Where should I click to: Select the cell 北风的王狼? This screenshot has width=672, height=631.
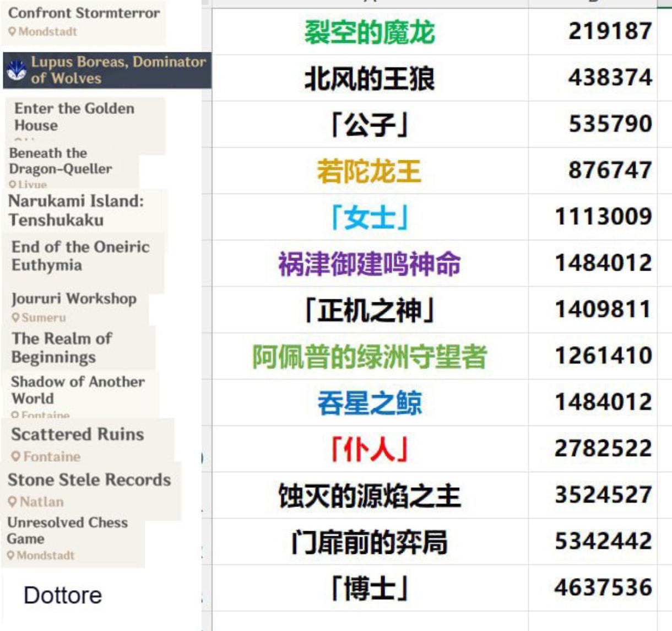(370, 78)
